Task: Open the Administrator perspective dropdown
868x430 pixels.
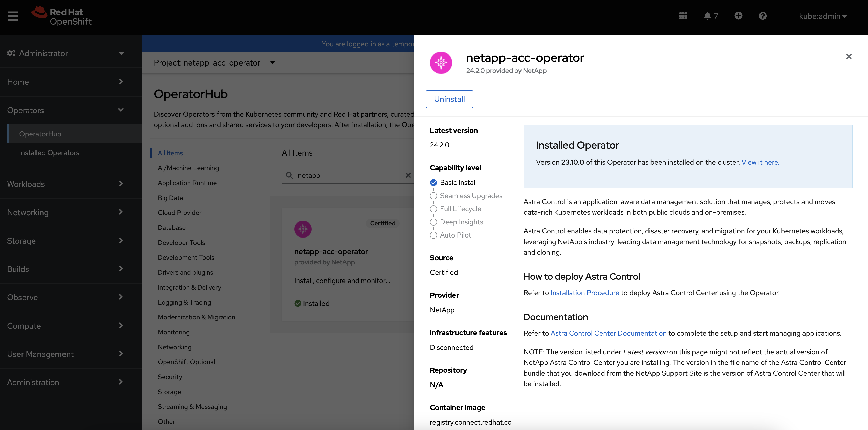Action: point(66,53)
